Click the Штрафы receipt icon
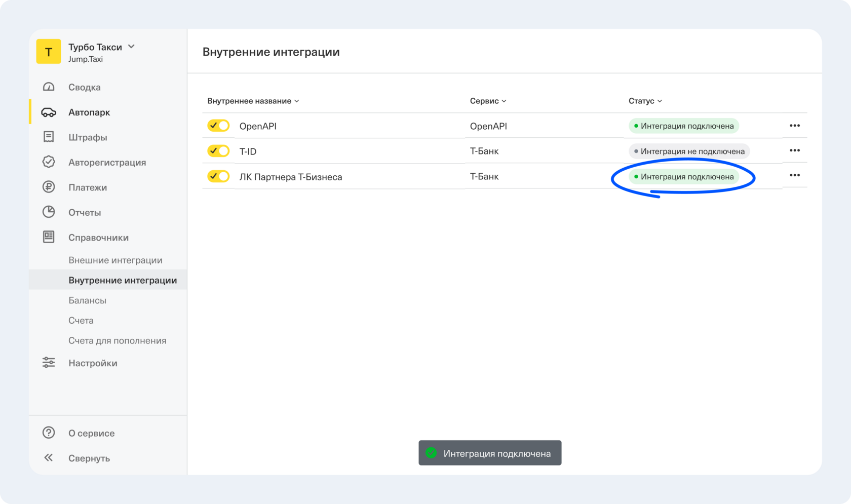The height and width of the screenshot is (504, 851). click(x=49, y=137)
